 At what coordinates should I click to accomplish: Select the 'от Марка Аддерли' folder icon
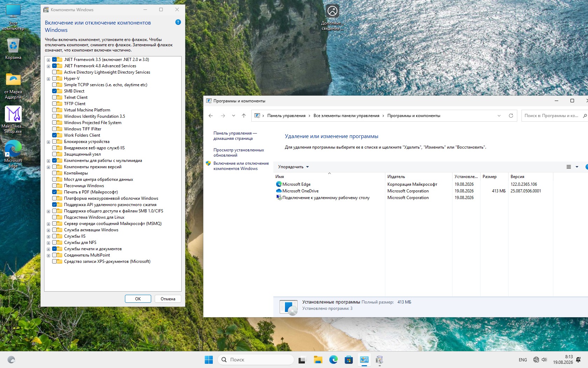(x=13, y=86)
